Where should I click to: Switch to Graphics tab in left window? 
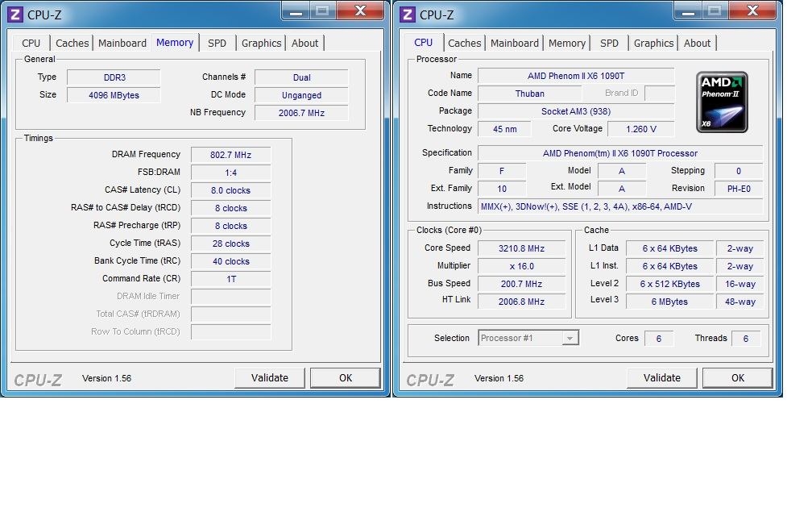pos(261,43)
